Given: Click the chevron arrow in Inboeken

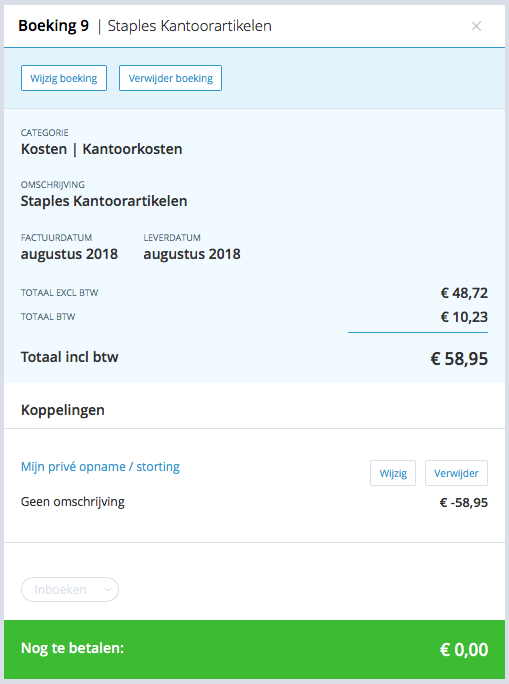Looking at the screenshot, I should (108, 590).
